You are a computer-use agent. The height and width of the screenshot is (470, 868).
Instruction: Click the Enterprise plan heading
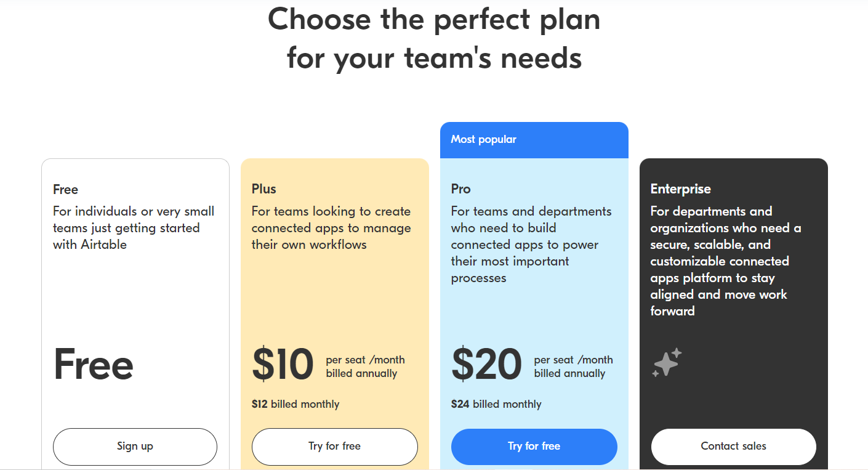pos(681,189)
